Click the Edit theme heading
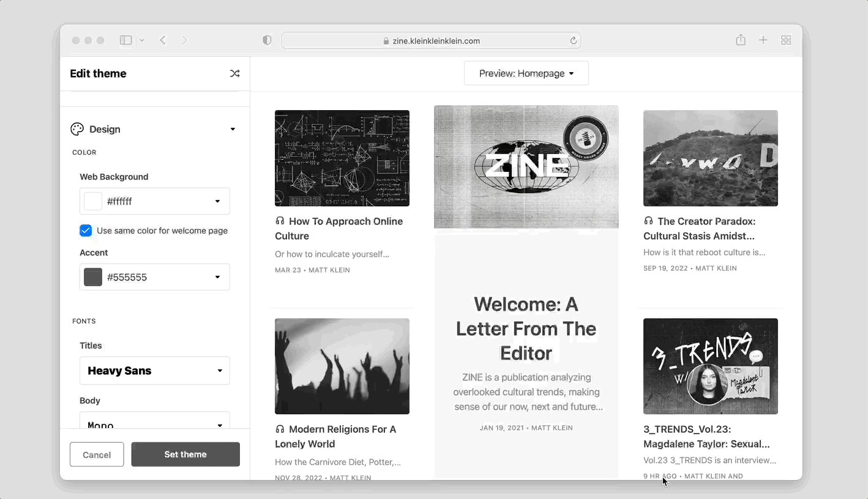868x499 pixels. 98,73
